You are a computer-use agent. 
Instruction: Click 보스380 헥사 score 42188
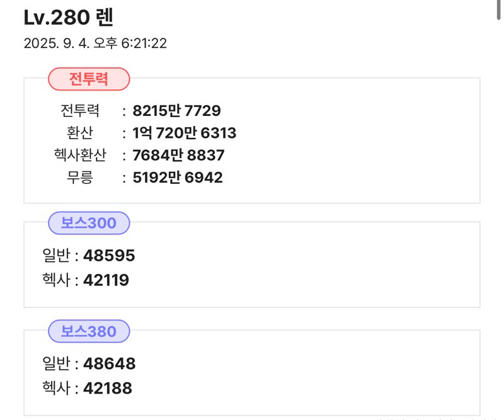108,388
